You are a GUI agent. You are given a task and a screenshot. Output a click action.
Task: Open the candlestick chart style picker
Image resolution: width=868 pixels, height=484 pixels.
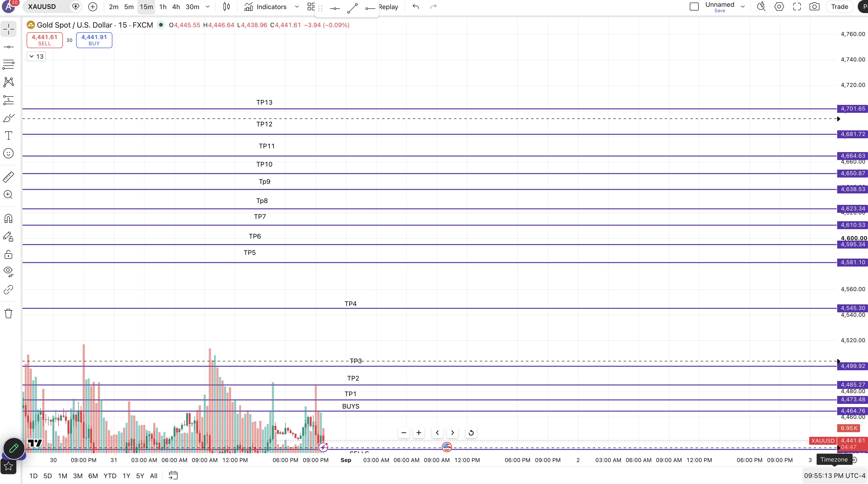click(x=226, y=7)
